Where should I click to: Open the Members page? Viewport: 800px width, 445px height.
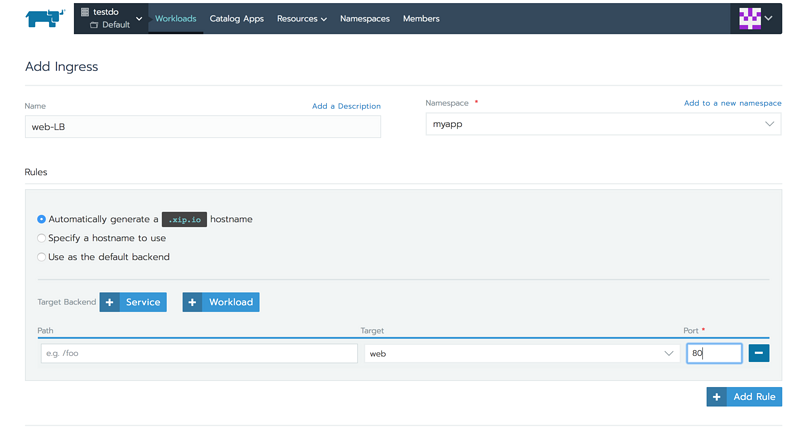click(421, 18)
